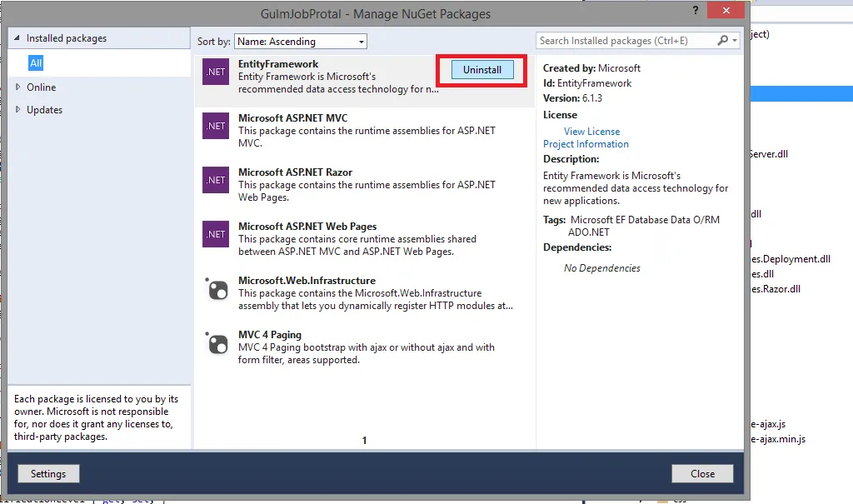The image size is (853, 504).
Task: Click es.Deployment.dll in the background window
Action: click(x=791, y=259)
